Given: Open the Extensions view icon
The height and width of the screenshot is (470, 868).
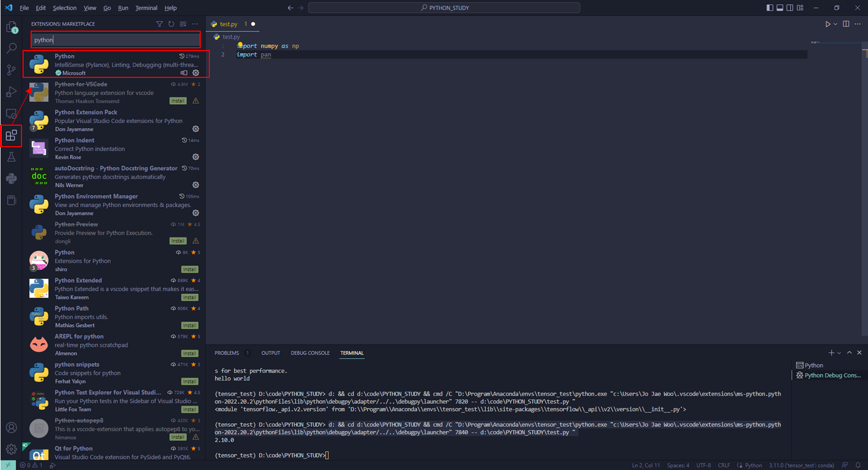Looking at the screenshot, I should (11, 135).
